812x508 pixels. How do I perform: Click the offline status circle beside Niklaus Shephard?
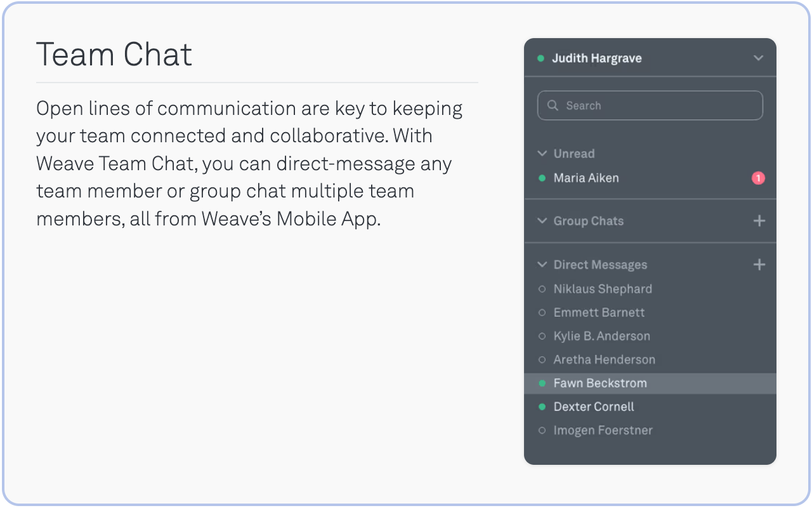click(x=542, y=289)
